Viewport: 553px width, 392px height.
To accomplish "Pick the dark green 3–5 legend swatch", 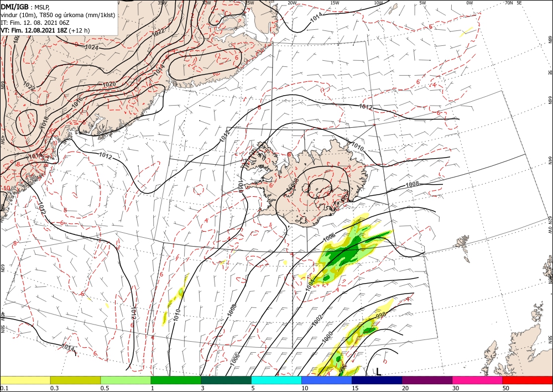I will (x=226, y=380).
